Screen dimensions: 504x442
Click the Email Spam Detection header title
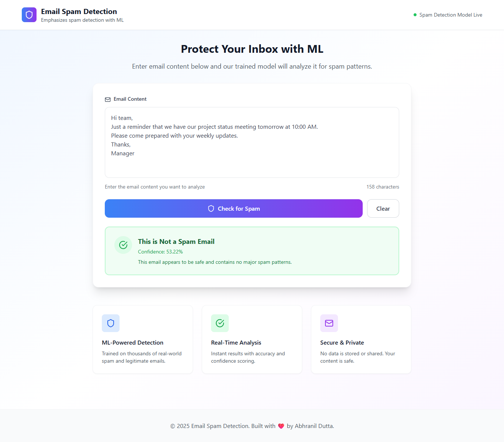tap(79, 11)
